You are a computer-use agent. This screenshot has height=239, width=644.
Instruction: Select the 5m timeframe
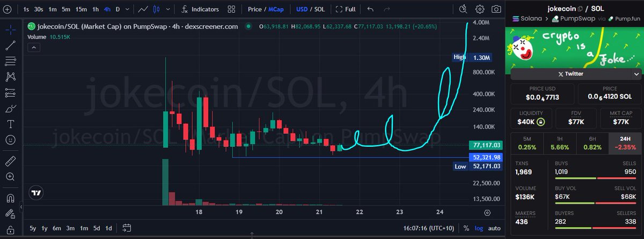[65, 9]
